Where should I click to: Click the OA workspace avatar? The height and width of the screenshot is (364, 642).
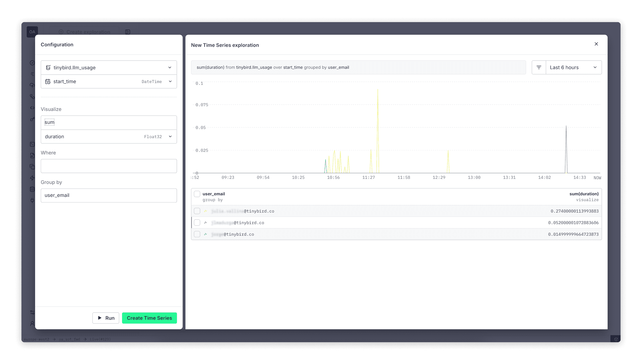tap(32, 32)
